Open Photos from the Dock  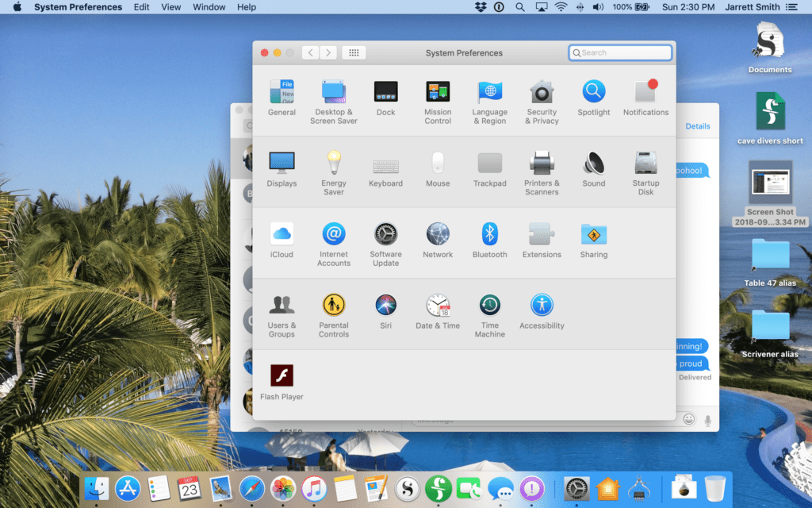click(283, 488)
